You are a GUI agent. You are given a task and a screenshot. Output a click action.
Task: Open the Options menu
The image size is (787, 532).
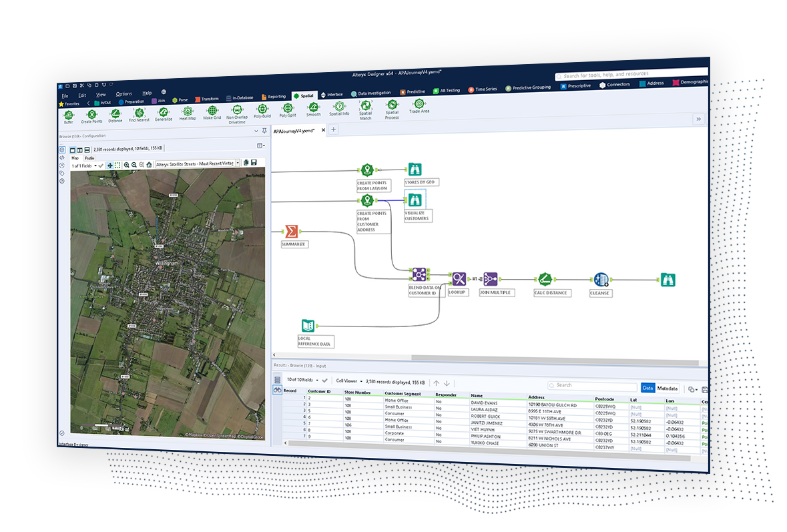click(124, 94)
